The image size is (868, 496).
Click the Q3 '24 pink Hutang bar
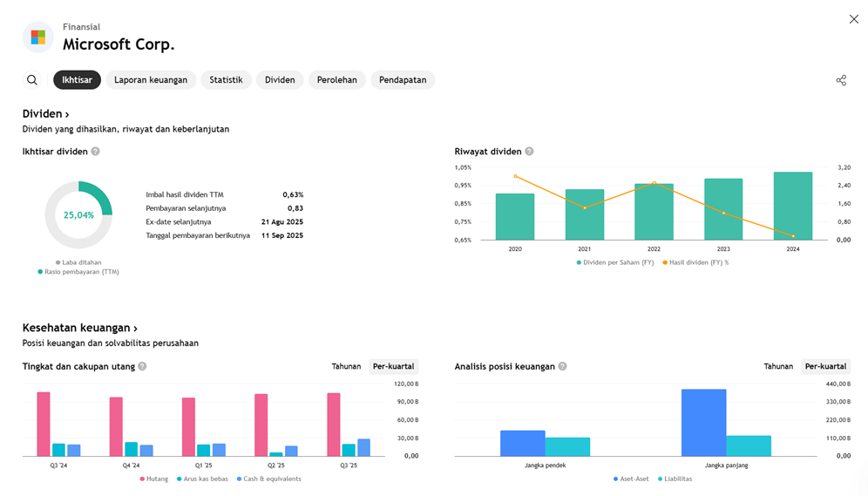pos(44,424)
